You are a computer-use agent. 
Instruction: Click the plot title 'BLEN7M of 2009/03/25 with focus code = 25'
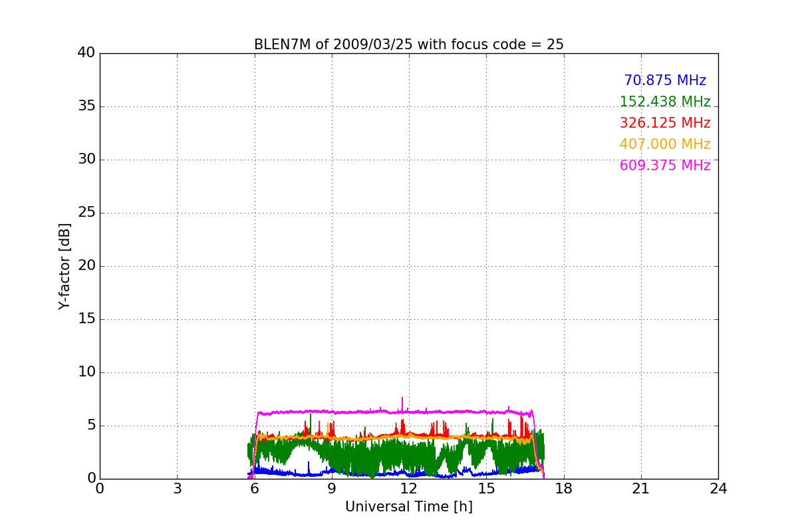pyautogui.click(x=408, y=45)
